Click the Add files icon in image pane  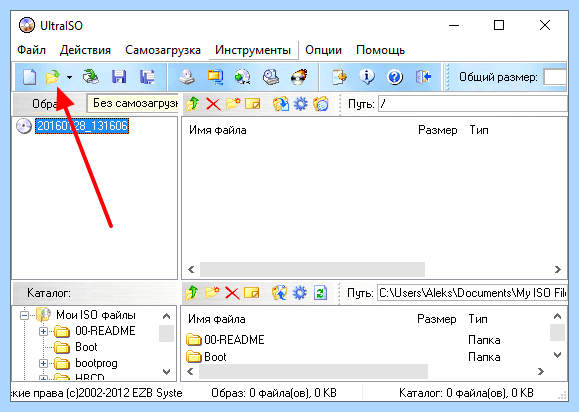coord(281,104)
